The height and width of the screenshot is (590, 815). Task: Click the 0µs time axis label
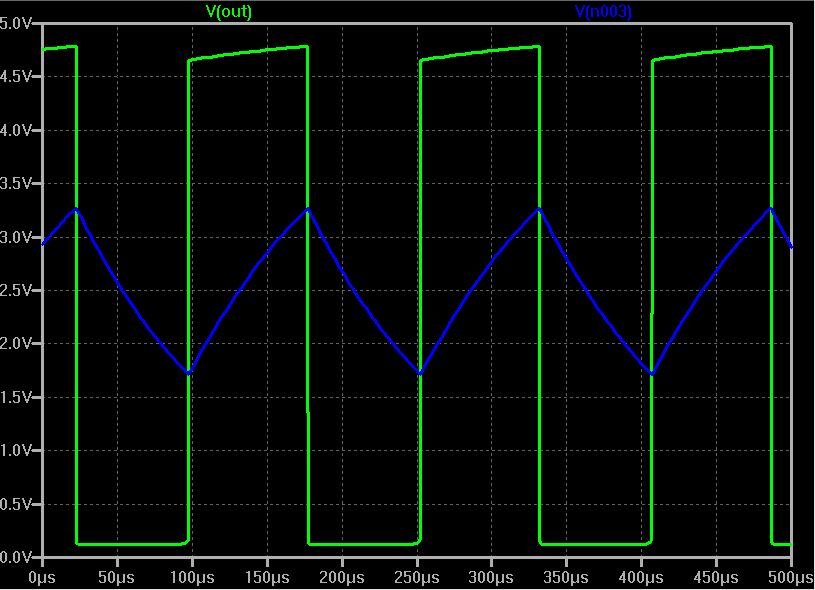coord(42,578)
